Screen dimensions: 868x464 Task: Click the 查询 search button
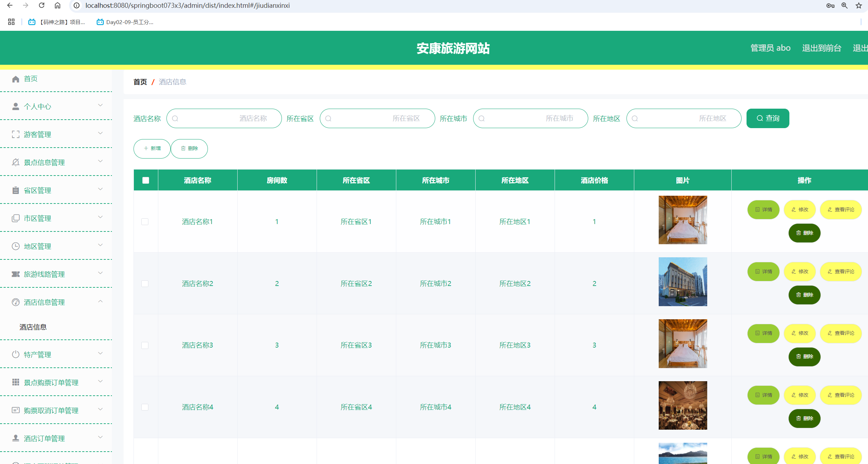pos(767,118)
